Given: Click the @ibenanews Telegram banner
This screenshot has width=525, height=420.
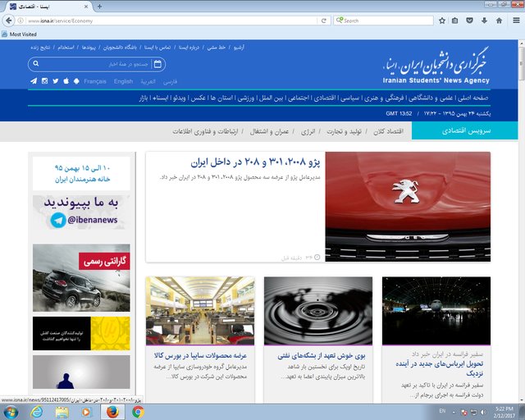Looking at the screenshot, I should (x=81, y=212).
